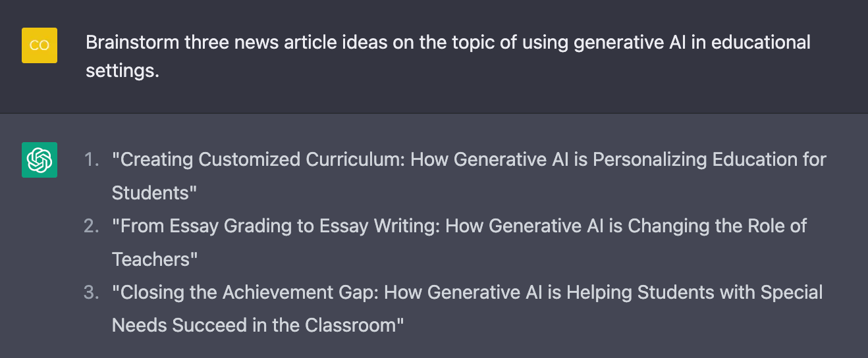The height and width of the screenshot is (358, 868).
Task: Click the list number "3."
Action: (92, 292)
